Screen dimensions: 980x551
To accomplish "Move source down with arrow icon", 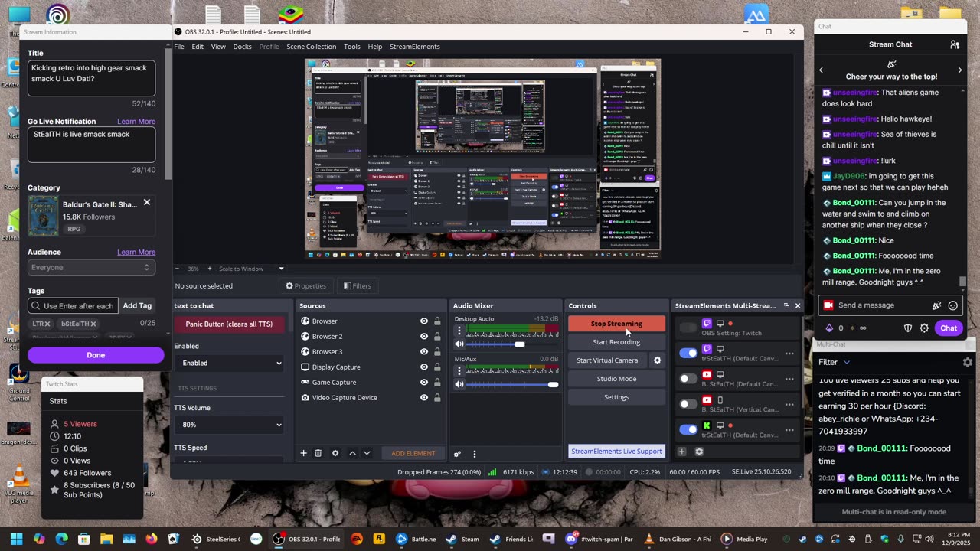I will click(367, 453).
